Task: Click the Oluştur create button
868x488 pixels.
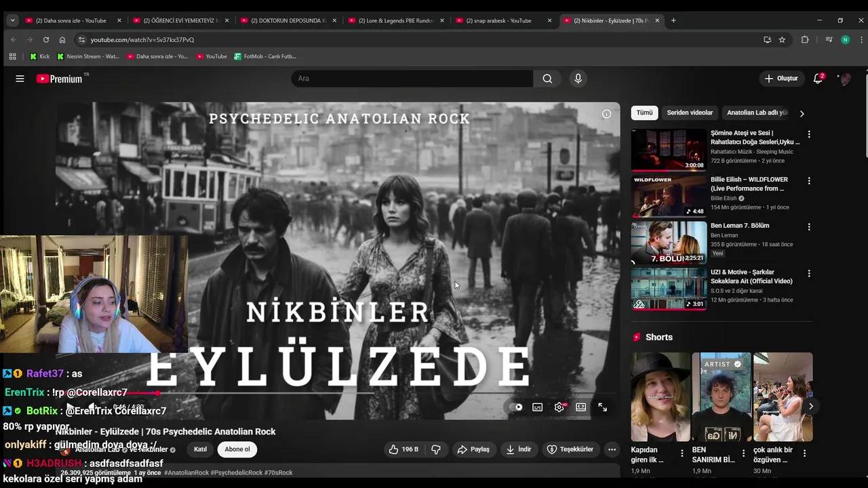Action: click(781, 79)
